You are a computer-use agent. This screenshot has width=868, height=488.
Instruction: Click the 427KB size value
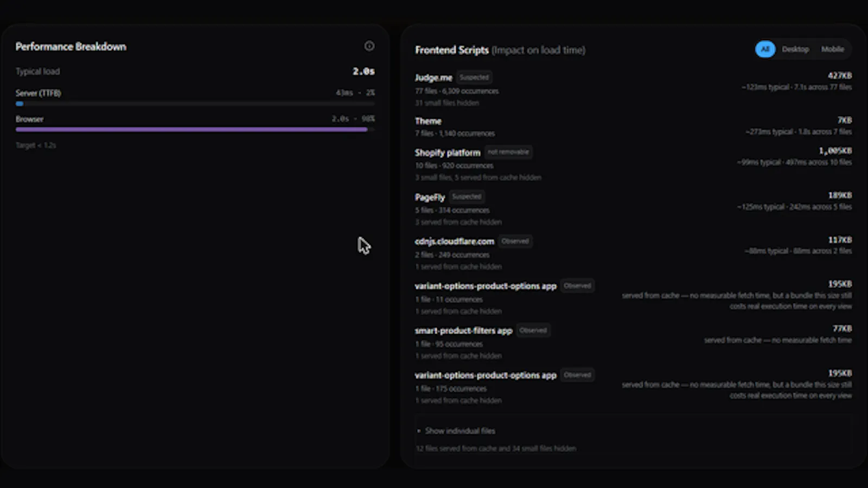840,75
